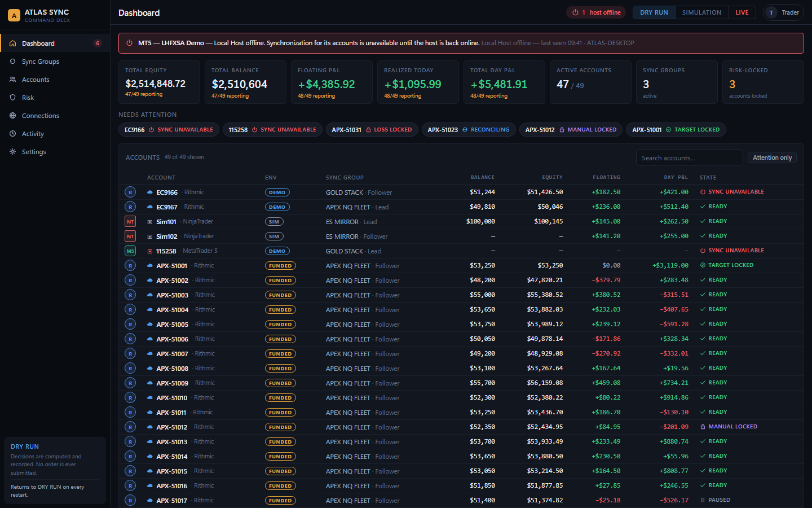
Task: Click the Connections globe icon in sidebar
Action: (12, 116)
